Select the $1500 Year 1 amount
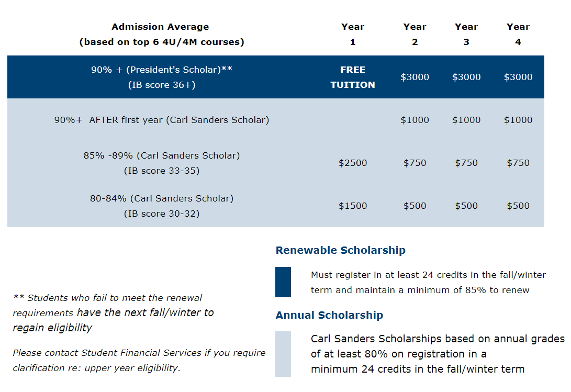The height and width of the screenshot is (392, 571). point(352,206)
